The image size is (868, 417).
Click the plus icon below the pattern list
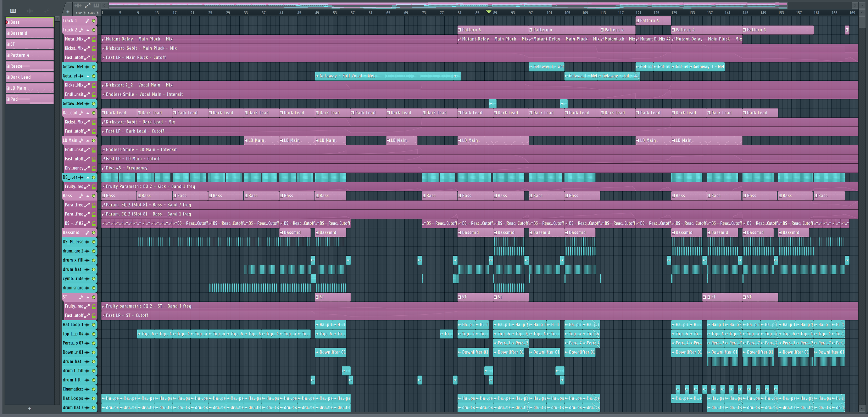pos(30,408)
